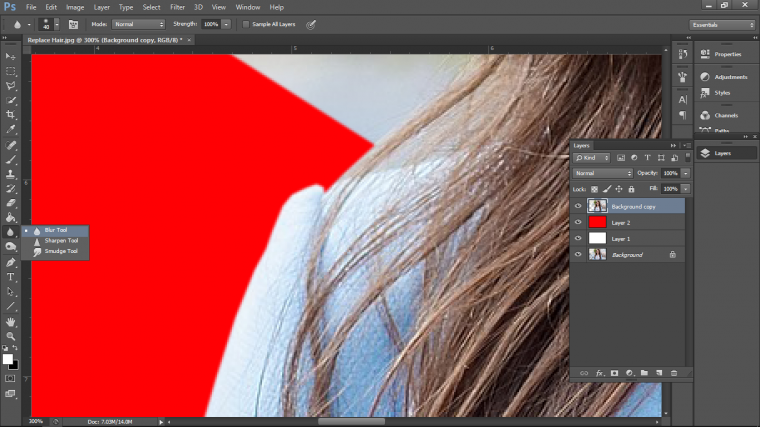The height and width of the screenshot is (427, 760).
Task: Open the layer Fill dropdown arrow
Action: click(x=685, y=189)
